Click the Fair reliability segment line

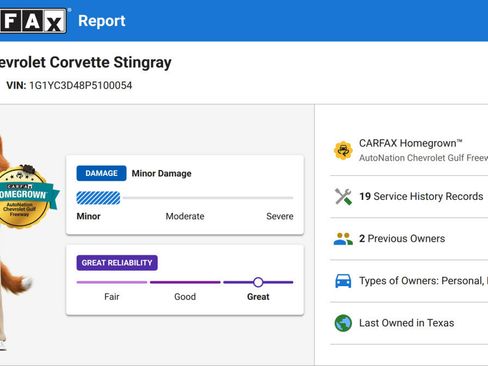click(112, 282)
